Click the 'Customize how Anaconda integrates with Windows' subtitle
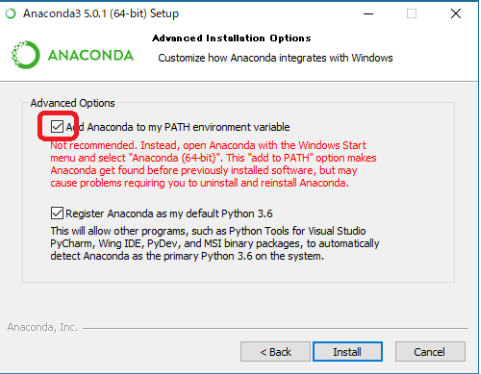The height and width of the screenshot is (374, 481). tap(275, 58)
